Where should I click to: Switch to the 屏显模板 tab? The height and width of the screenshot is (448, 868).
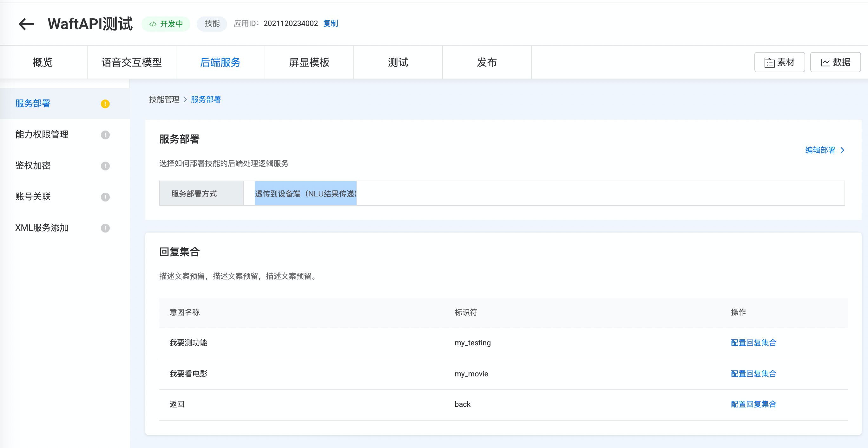click(309, 62)
